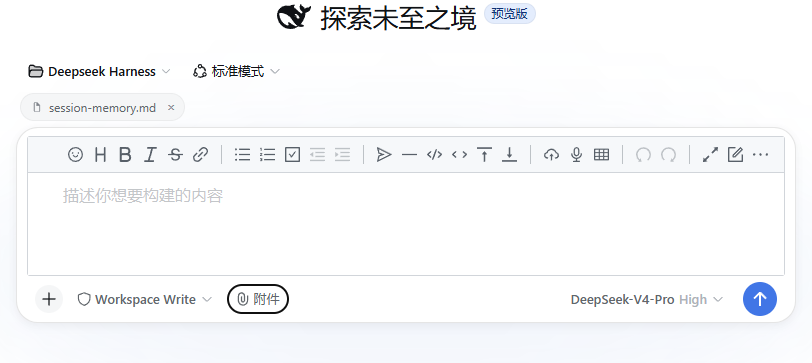This screenshot has height=363, width=812.
Task: Click the 探索未至之境 heading text
Action: tap(398, 18)
